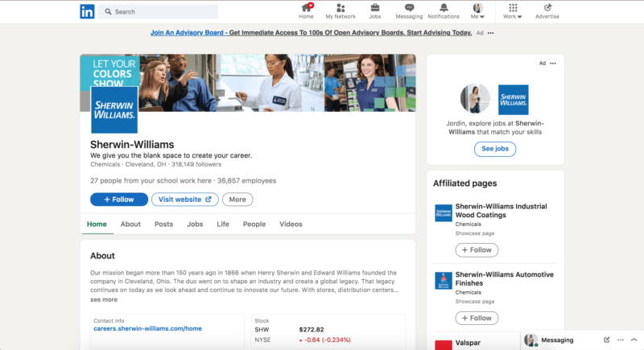The height and width of the screenshot is (350, 644).
Task: Click the $272.82 stock price
Action: click(312, 330)
